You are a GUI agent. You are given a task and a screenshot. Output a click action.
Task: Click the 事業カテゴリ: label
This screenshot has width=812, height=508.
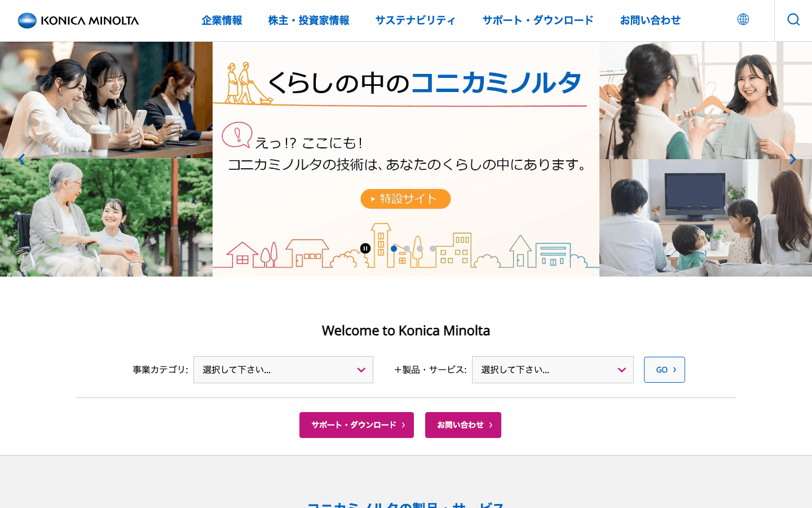pos(160,370)
